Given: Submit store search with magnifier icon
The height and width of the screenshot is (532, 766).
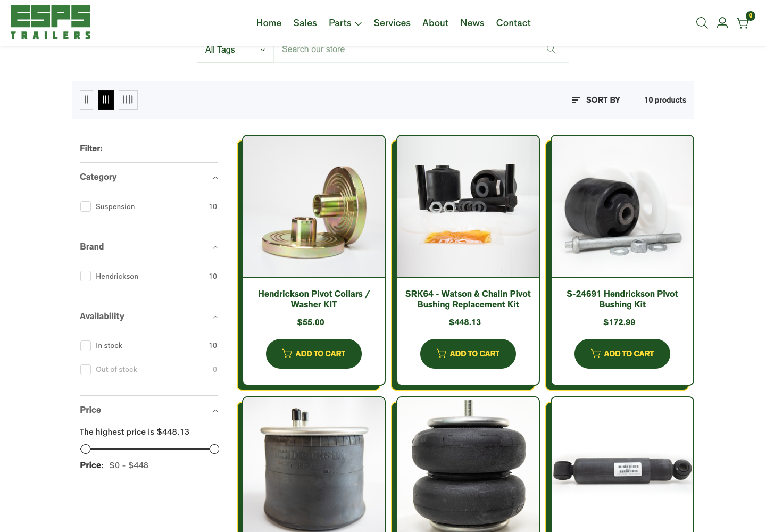Looking at the screenshot, I should [x=551, y=49].
